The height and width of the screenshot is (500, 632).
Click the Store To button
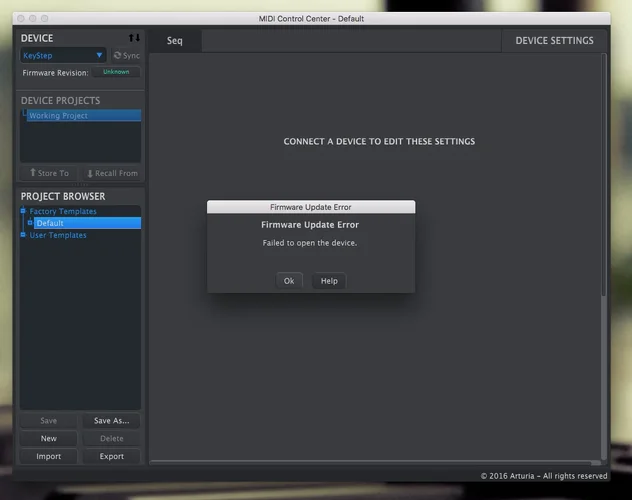click(50, 173)
